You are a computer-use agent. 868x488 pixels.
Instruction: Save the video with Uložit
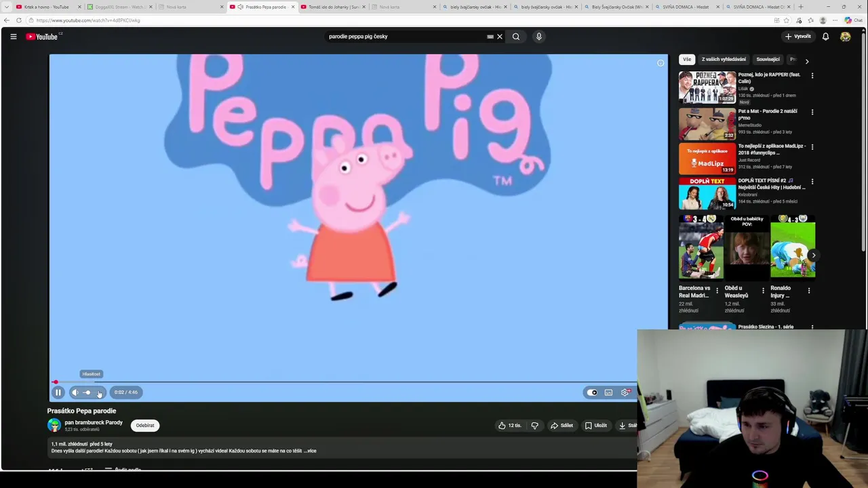pyautogui.click(x=596, y=426)
